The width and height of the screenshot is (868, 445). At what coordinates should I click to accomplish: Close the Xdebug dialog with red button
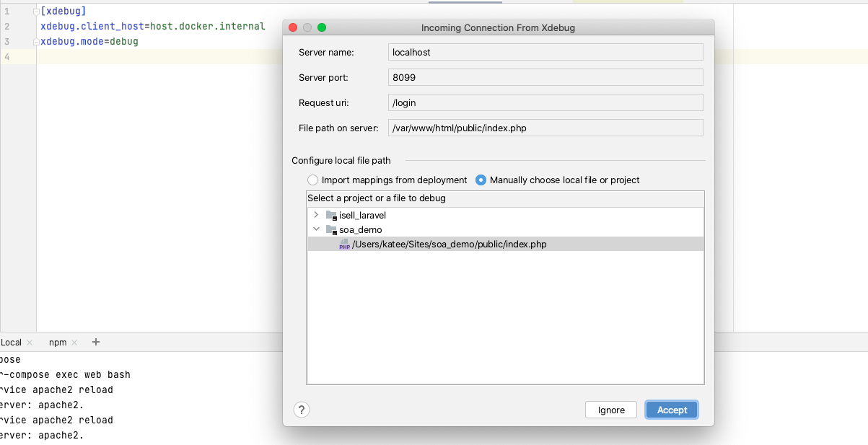point(293,27)
